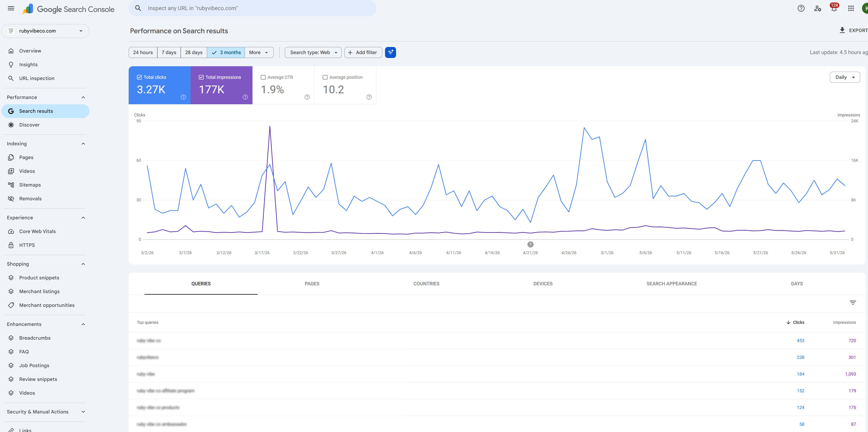The image size is (868, 432).
Task: Select 24 hours date range
Action: [143, 52]
